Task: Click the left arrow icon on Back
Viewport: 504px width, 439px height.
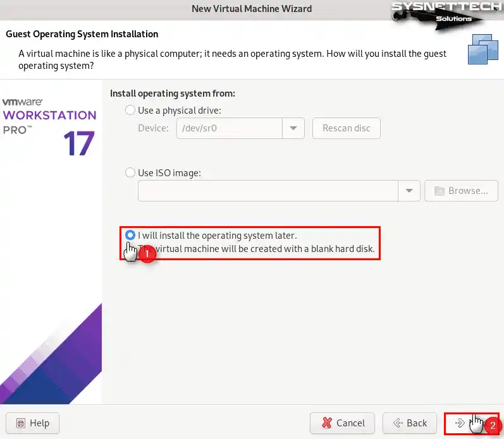Action: click(398, 423)
